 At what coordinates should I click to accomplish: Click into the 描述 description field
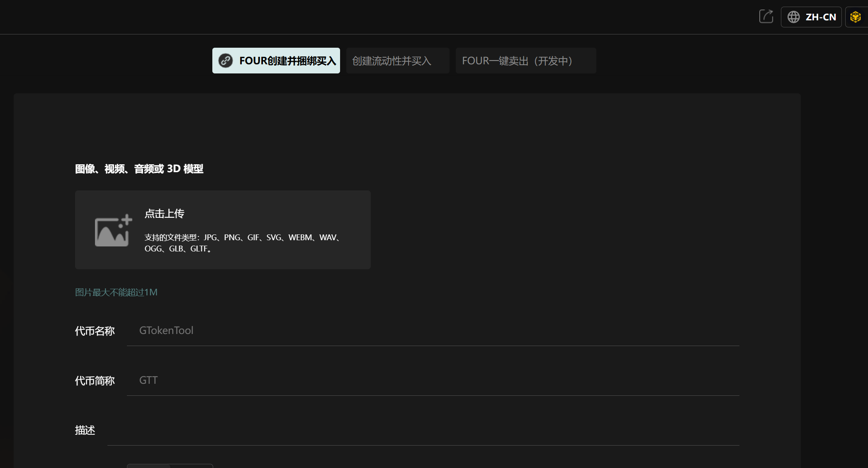tap(423, 430)
